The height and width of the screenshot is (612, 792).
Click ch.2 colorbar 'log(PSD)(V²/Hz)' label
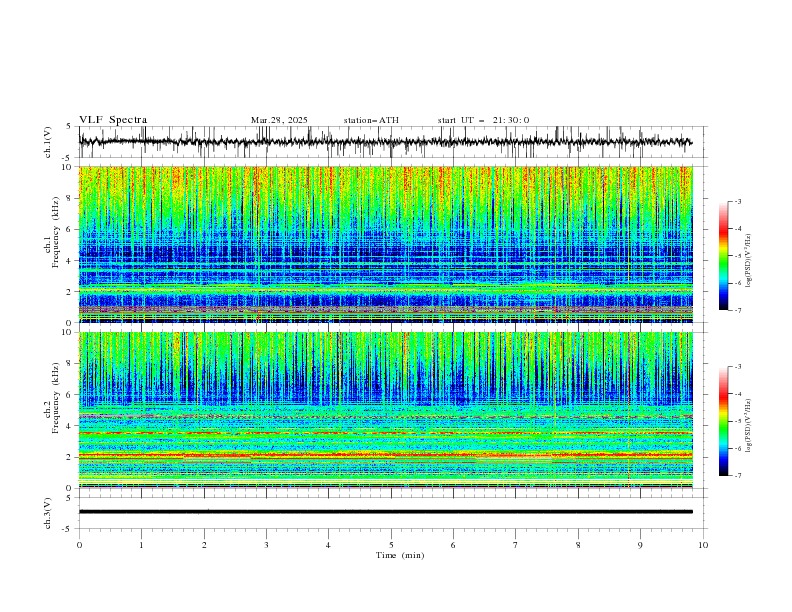click(748, 425)
